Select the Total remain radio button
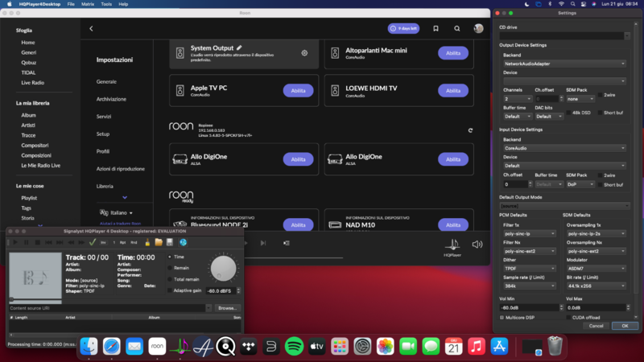 coord(169,279)
